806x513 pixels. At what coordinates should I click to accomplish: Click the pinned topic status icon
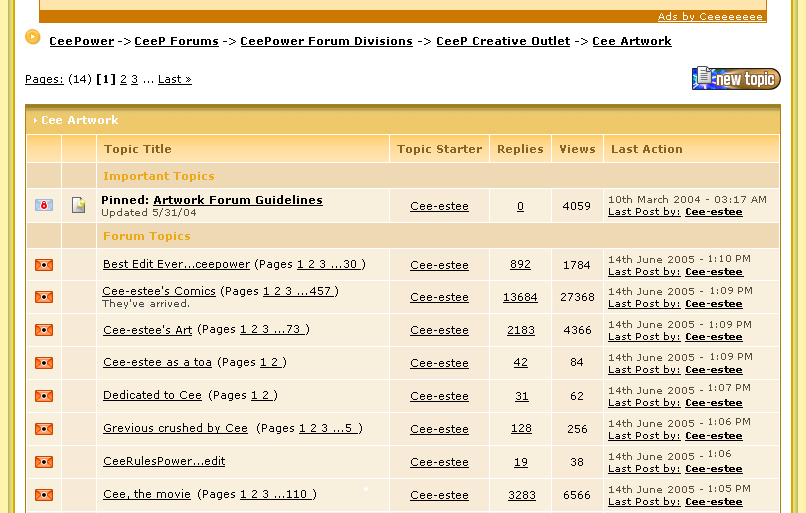point(44,205)
